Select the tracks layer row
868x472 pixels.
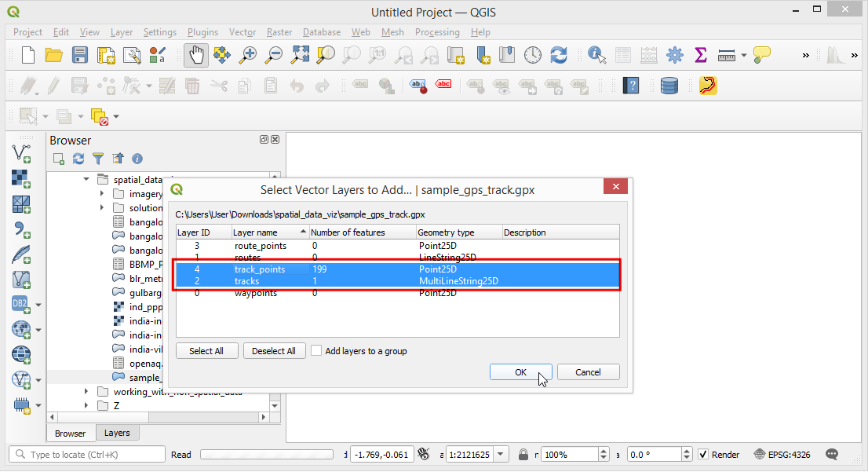tap(397, 281)
